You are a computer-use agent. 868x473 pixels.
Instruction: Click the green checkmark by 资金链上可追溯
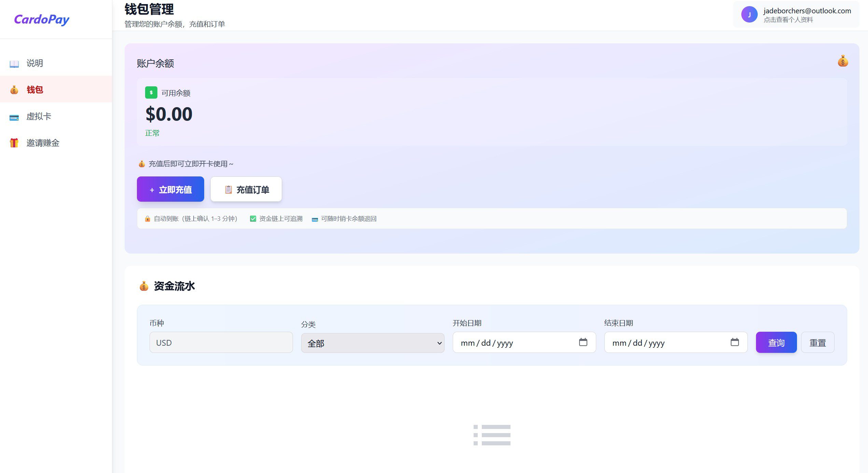253,219
